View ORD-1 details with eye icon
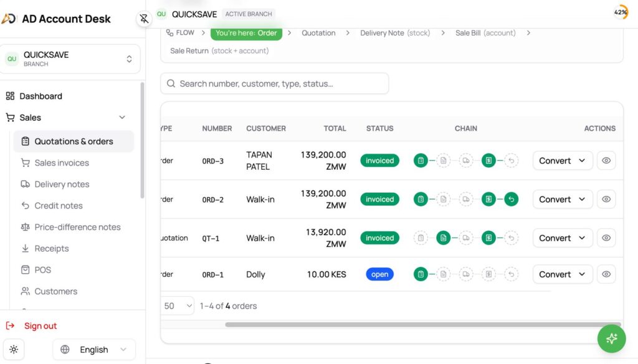The height and width of the screenshot is (364, 638). click(x=606, y=274)
